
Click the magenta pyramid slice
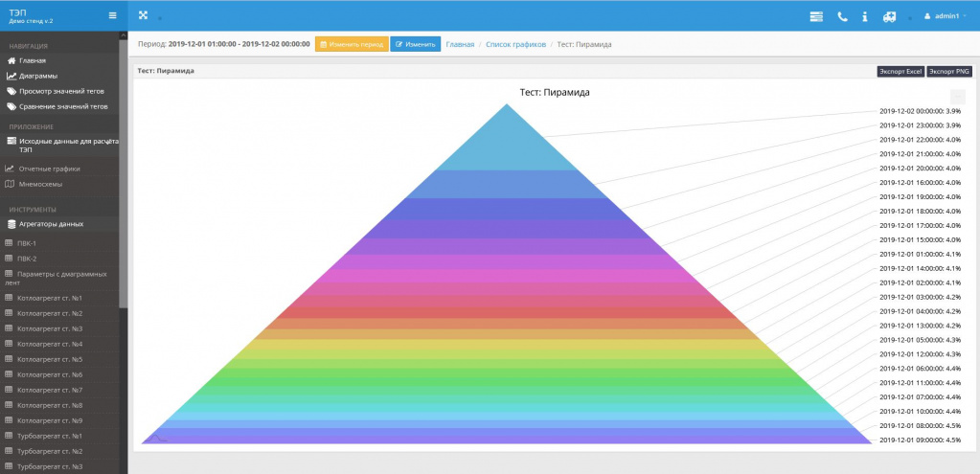tap(506, 276)
